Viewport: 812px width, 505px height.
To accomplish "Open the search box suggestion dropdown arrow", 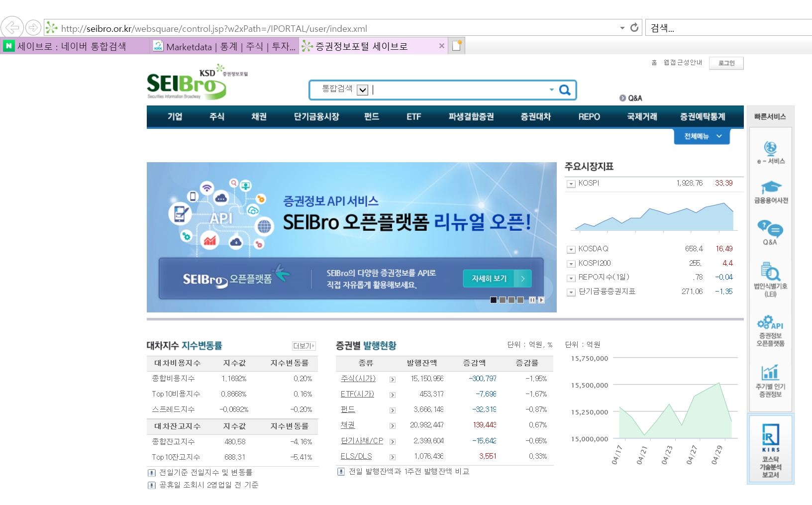I will pyautogui.click(x=551, y=90).
